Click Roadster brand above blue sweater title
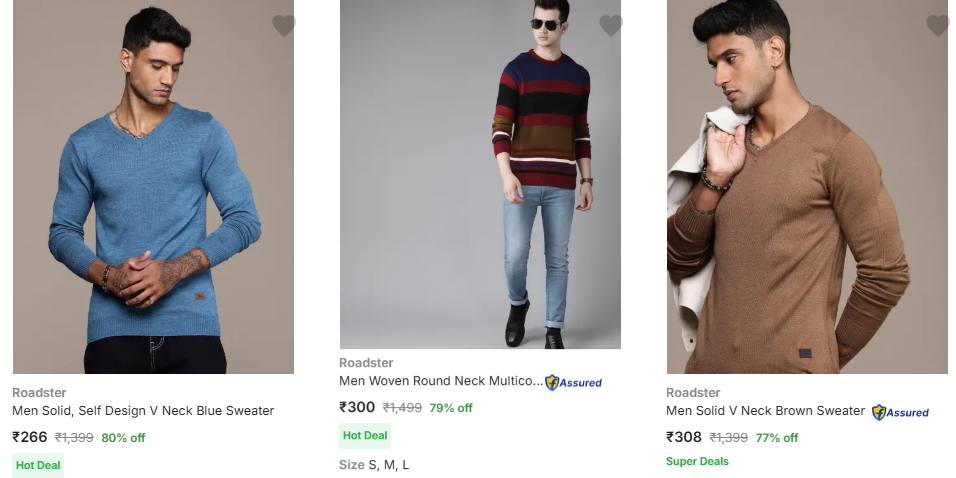Viewport: 956px width, 478px height. coord(39,393)
